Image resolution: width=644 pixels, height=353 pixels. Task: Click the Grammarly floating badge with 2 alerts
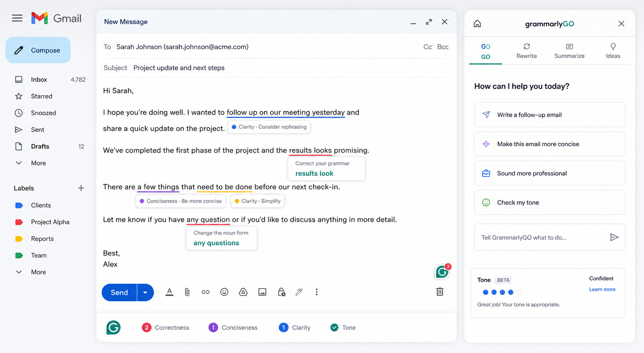pyautogui.click(x=442, y=272)
